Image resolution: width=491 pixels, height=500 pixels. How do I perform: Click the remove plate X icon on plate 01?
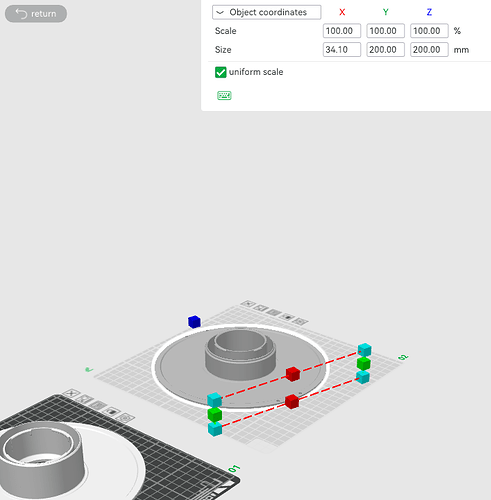(x=71, y=393)
